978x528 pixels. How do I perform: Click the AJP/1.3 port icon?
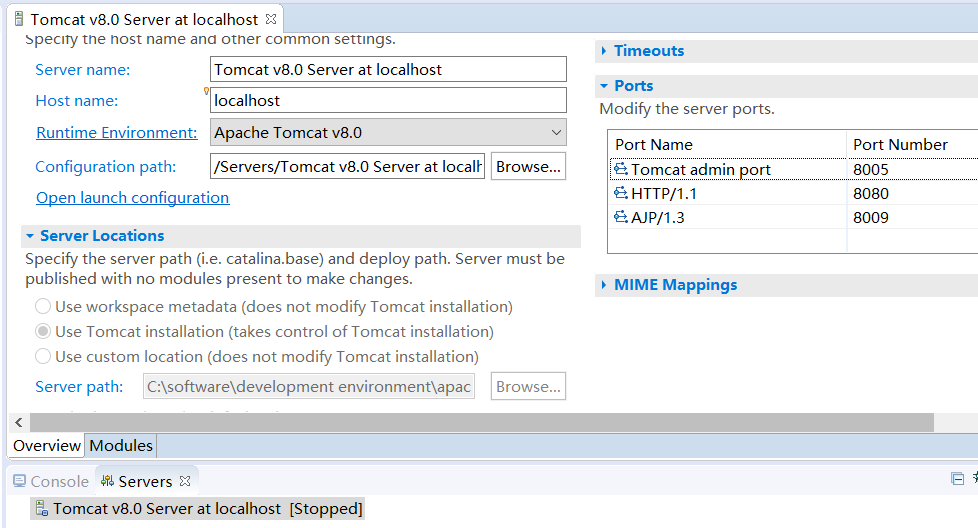(x=621, y=218)
